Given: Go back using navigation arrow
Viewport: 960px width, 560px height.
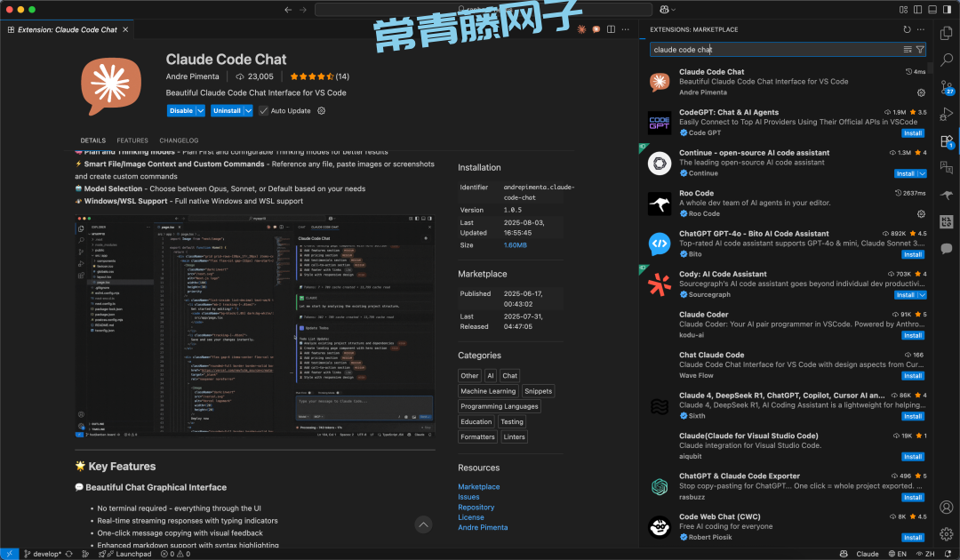Looking at the screenshot, I should point(288,10).
